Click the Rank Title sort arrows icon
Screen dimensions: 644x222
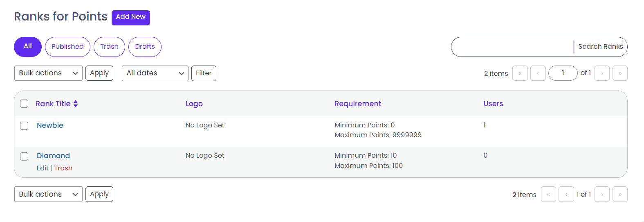pos(76,104)
